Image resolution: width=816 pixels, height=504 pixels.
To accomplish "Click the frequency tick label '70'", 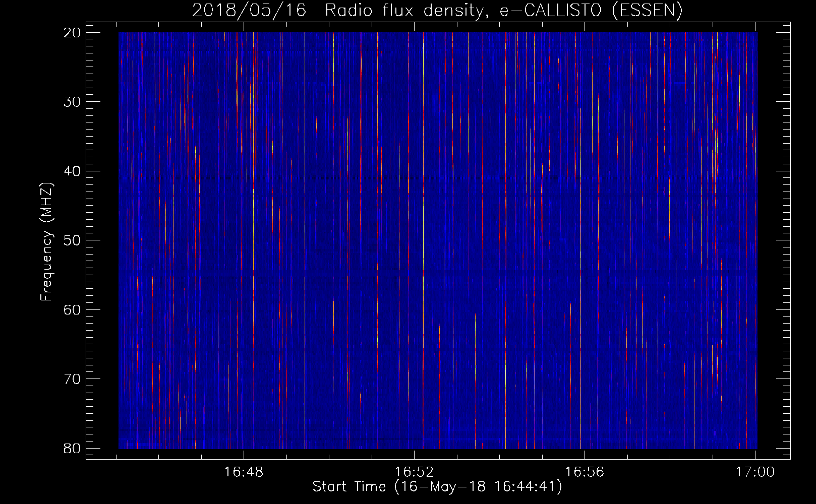I will 73,379.
